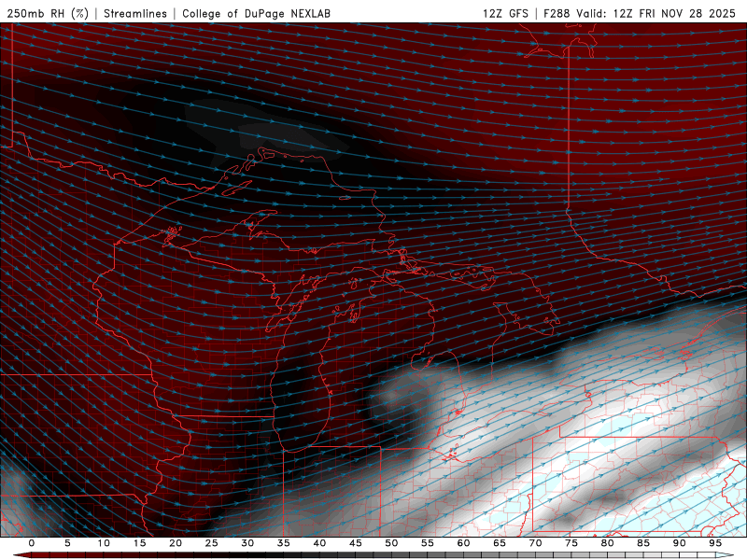Viewport: 747px width, 560px height.
Task: Click the '35' value on color scale
Action: [284, 543]
